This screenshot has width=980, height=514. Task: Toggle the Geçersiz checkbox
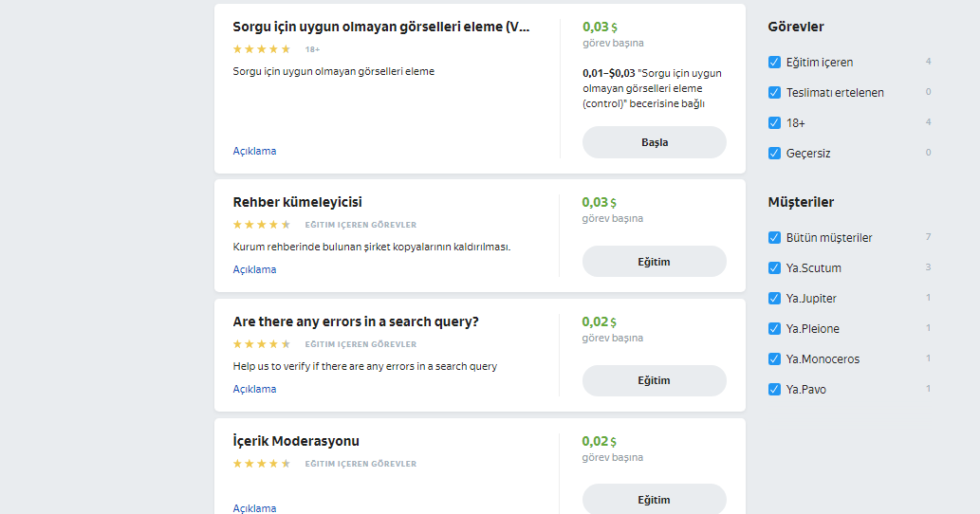point(774,153)
